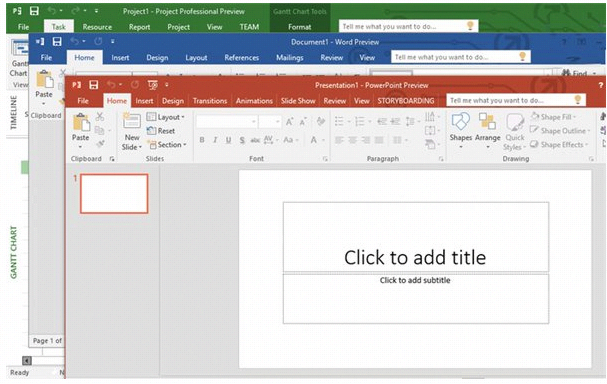The image size is (607, 384).
Task: Click Decrease Font Size icon
Action: 303,122
